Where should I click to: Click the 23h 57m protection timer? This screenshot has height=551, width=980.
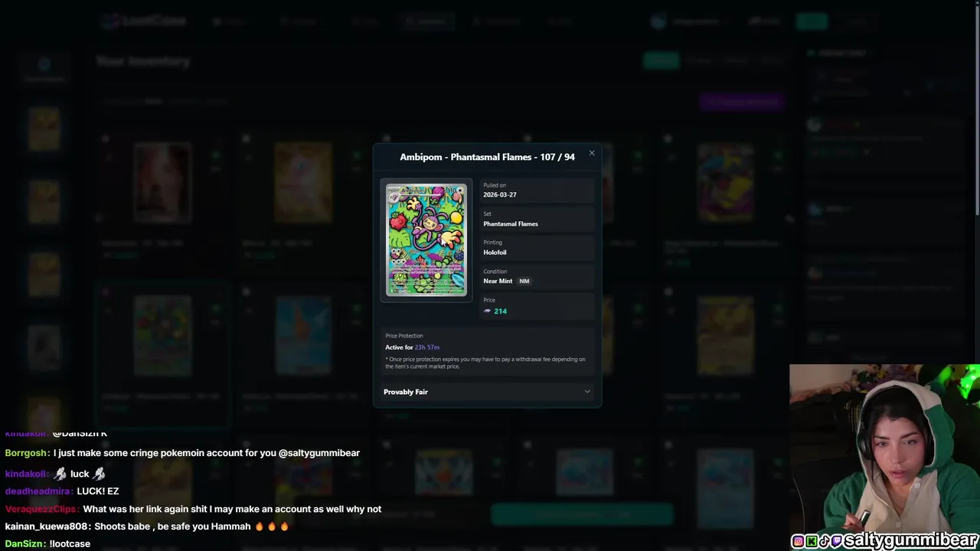coord(427,347)
